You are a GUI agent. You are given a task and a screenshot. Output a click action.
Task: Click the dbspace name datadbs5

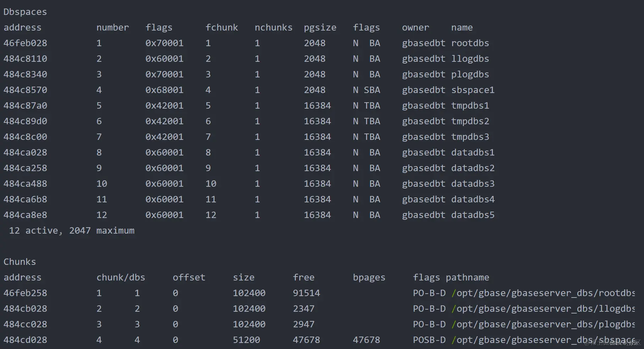point(473,215)
